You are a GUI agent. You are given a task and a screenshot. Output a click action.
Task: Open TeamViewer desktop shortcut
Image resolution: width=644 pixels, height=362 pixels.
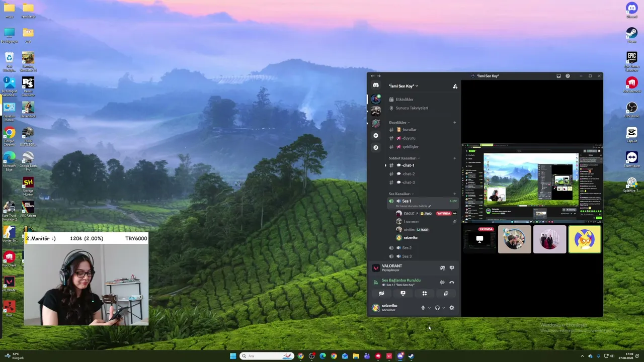[x=631, y=159]
